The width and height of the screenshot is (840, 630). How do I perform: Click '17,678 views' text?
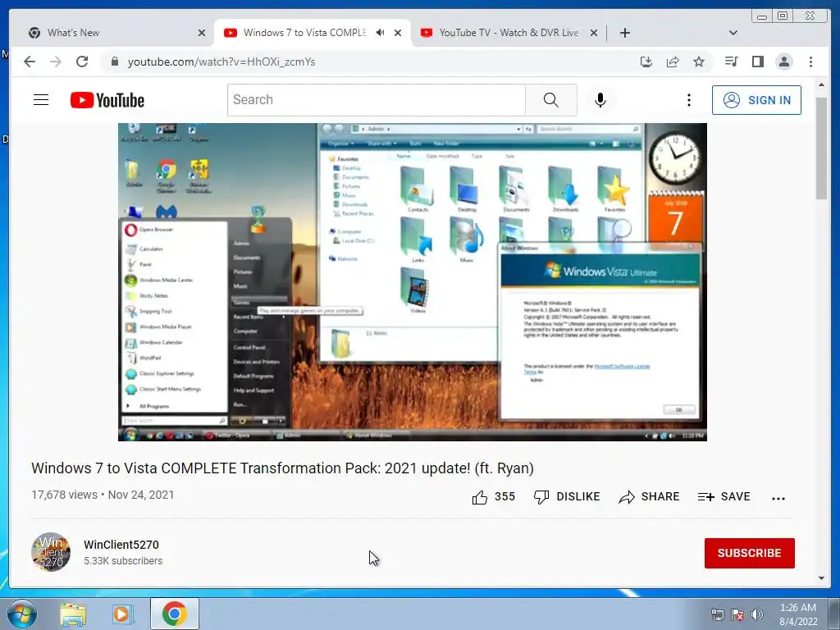pyautogui.click(x=64, y=495)
